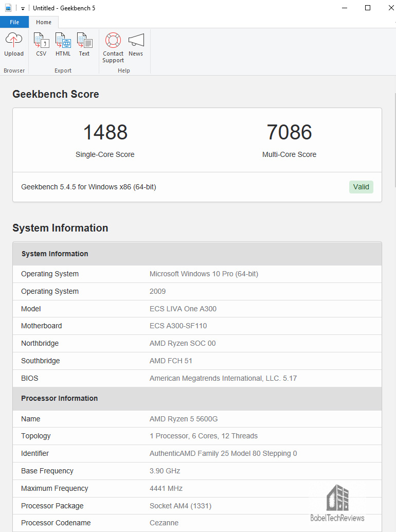The image size is (396, 532).
Task: Click the Southbridge row label
Action: 40,361
